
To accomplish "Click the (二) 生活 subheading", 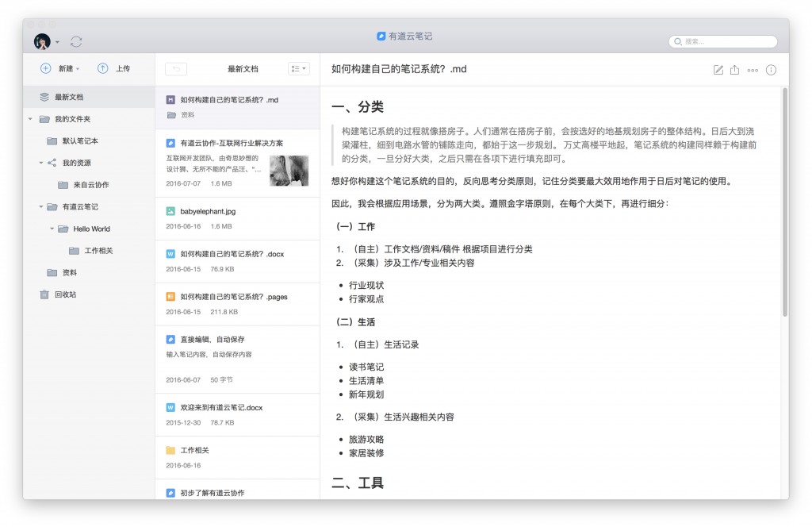I will pyautogui.click(x=355, y=321).
